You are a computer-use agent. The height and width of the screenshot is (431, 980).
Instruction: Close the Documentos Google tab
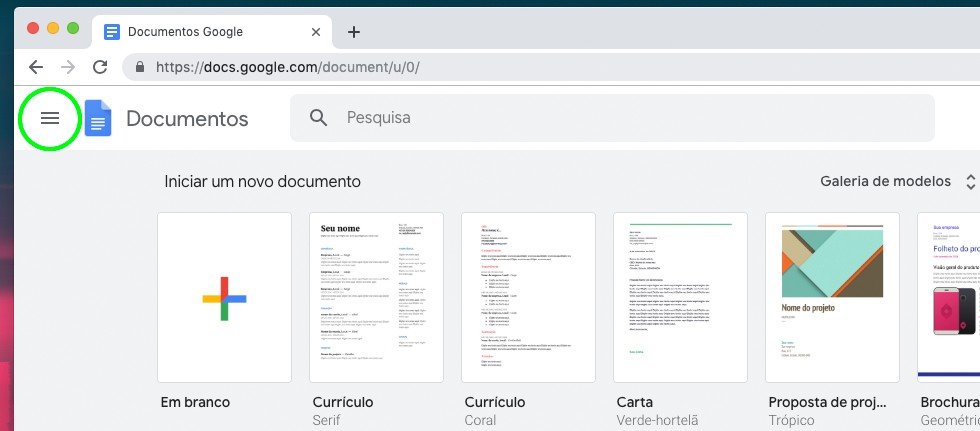pyautogui.click(x=316, y=32)
